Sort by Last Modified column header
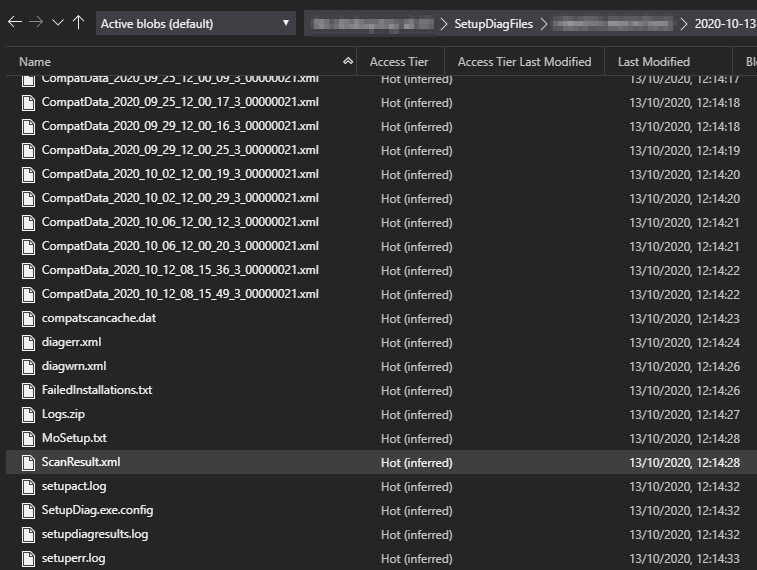 click(x=653, y=62)
